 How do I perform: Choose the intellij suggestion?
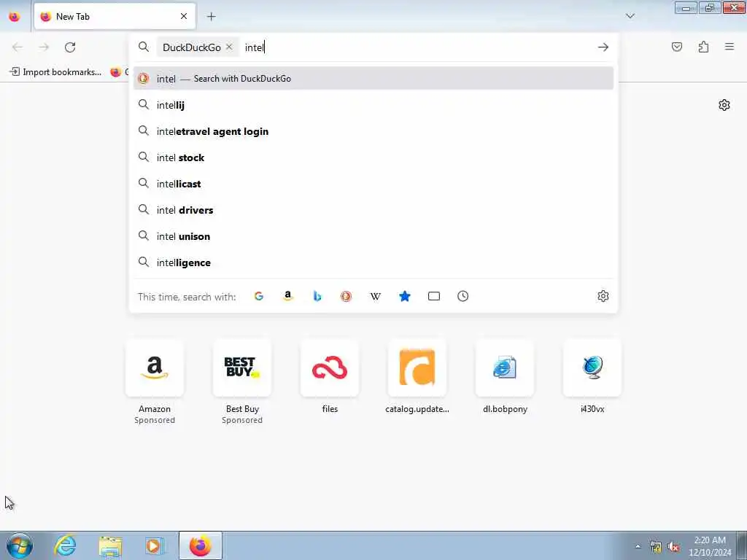click(x=373, y=105)
